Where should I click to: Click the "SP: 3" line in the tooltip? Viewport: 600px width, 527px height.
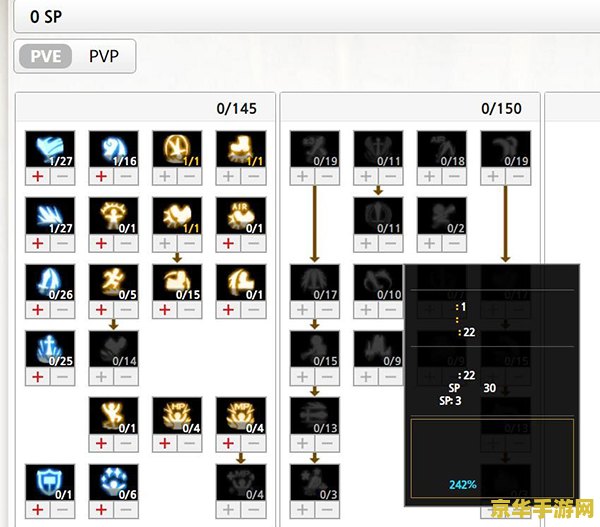pyautogui.click(x=450, y=401)
